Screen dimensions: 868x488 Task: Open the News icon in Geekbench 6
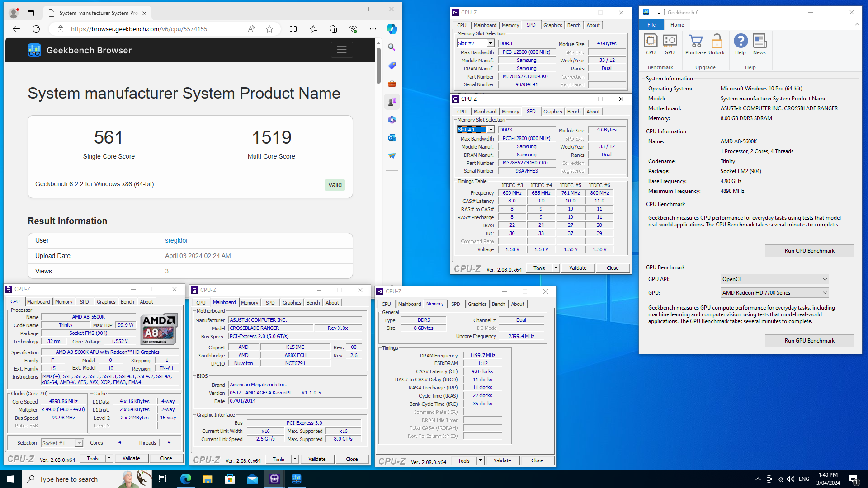(x=759, y=44)
